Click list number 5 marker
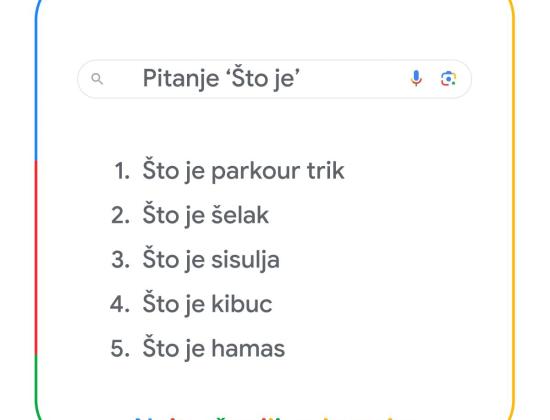550x420 pixels. [121, 349]
